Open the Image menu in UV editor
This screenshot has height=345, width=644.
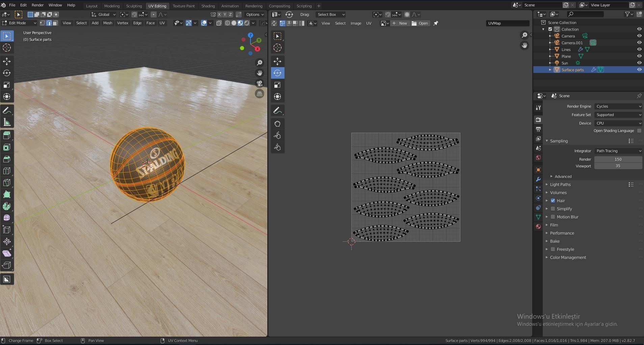point(356,23)
